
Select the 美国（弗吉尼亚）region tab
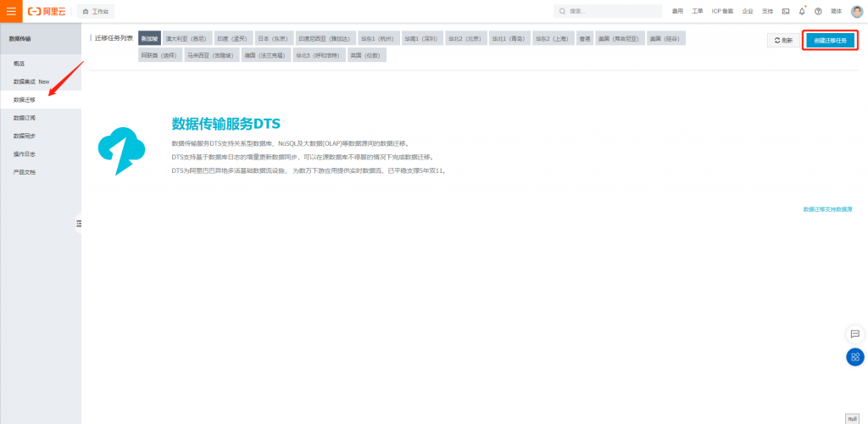(620, 38)
